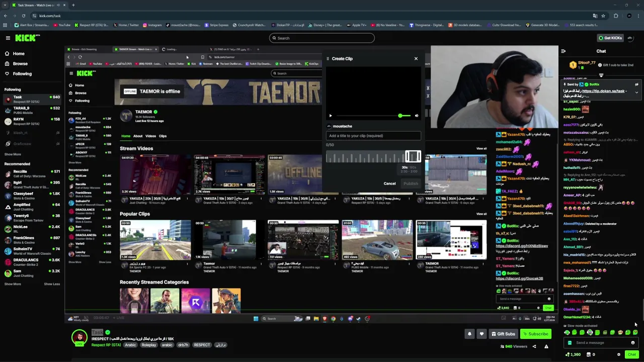644x362 pixels.
Task: Open a new browser tab
Action: [x=73, y=5]
